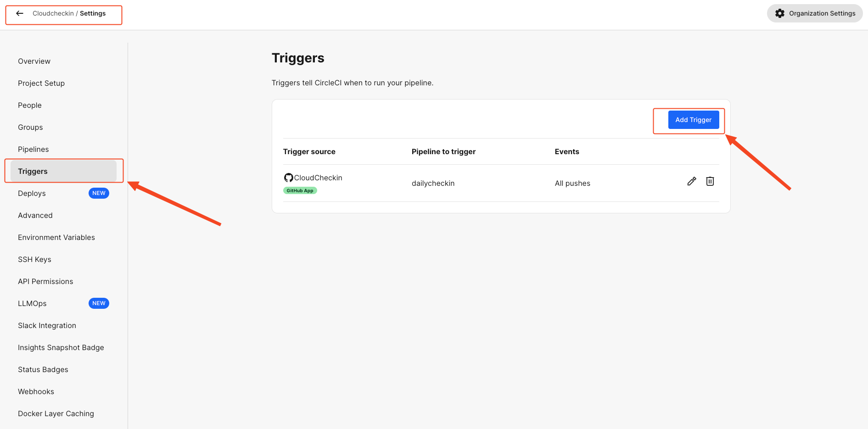Select Pipelines from the sidebar

coord(34,149)
